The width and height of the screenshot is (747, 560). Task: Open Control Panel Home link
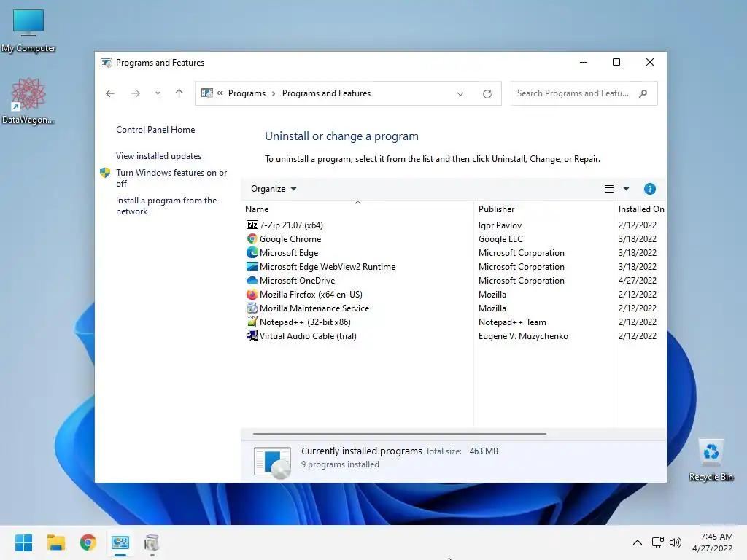155,130
